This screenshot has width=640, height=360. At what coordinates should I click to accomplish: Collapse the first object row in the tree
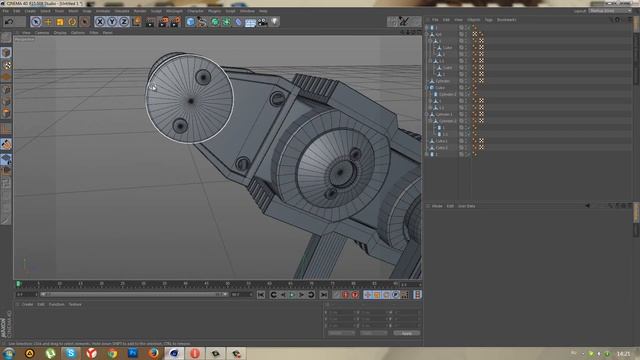click(427, 28)
